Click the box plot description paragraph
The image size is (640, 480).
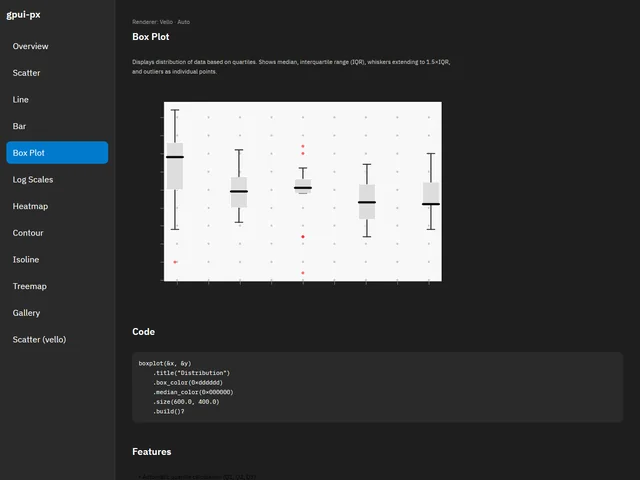point(291,67)
